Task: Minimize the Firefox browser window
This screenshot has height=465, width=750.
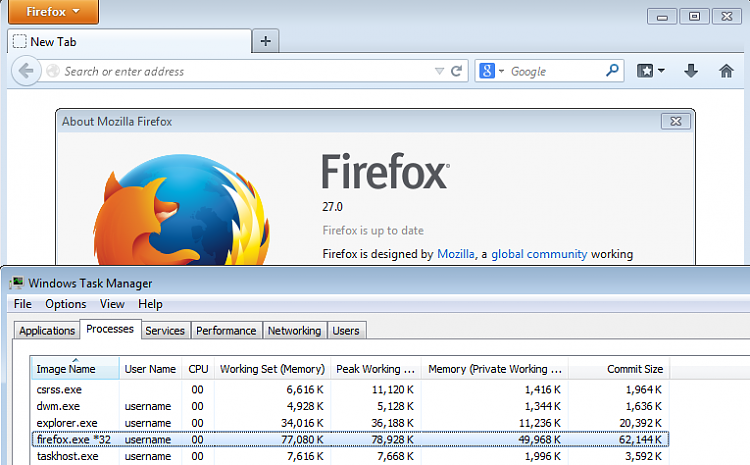Action: (x=662, y=17)
